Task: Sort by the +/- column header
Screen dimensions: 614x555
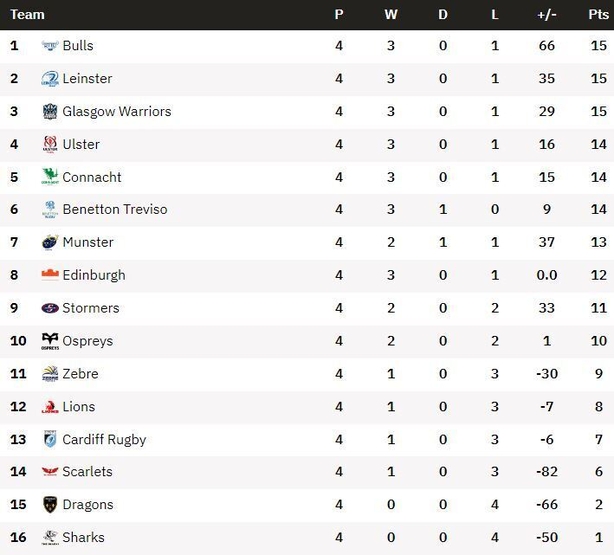Action: pos(547,14)
